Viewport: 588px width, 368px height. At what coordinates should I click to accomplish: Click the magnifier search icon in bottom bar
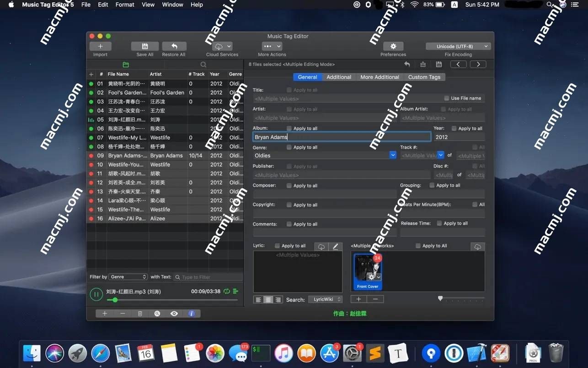click(x=157, y=314)
